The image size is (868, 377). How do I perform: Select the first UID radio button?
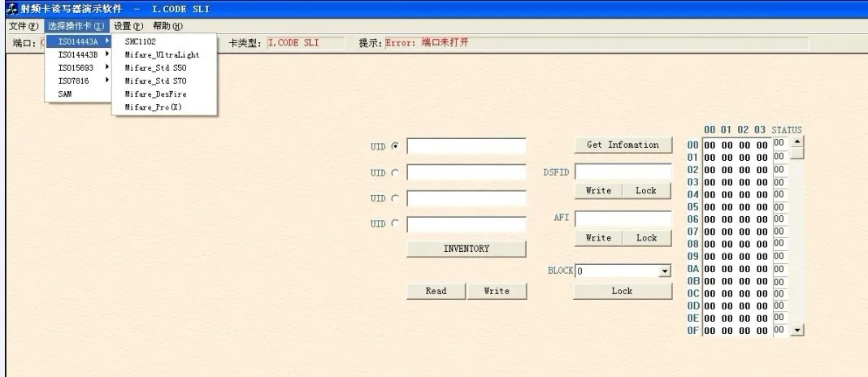pyautogui.click(x=395, y=147)
